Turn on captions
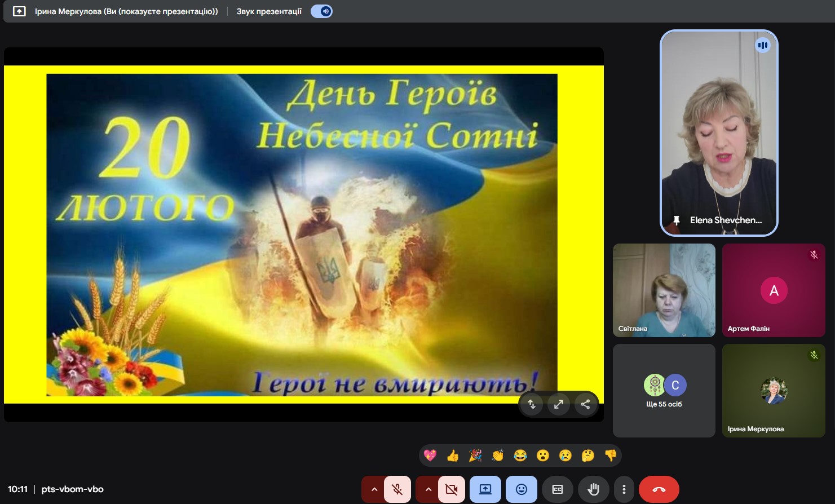This screenshot has height=504, width=835. click(x=557, y=489)
